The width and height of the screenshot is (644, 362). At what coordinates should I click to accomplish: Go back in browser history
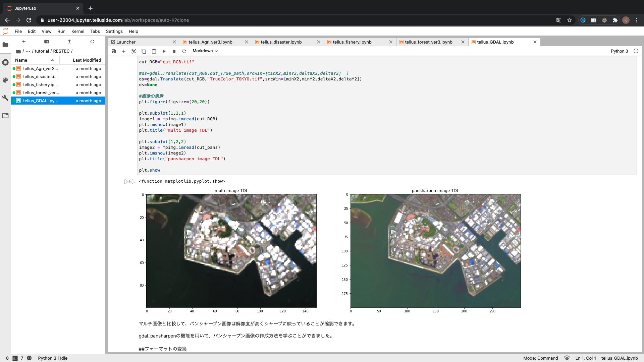click(7, 20)
